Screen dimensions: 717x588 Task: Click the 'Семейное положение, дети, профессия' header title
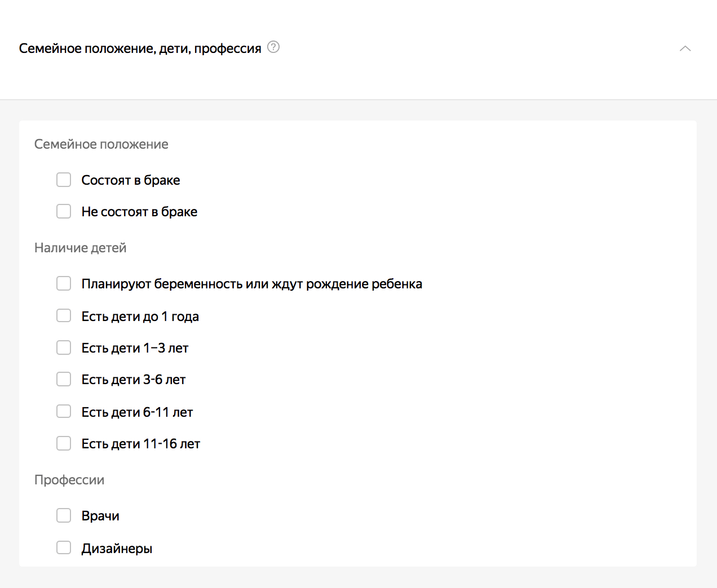coord(140,48)
